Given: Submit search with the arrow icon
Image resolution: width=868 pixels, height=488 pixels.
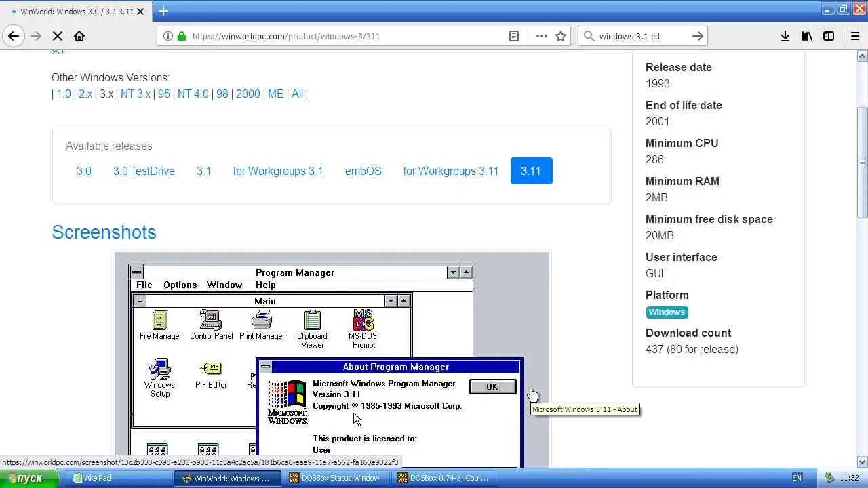Looking at the screenshot, I should click(x=697, y=36).
